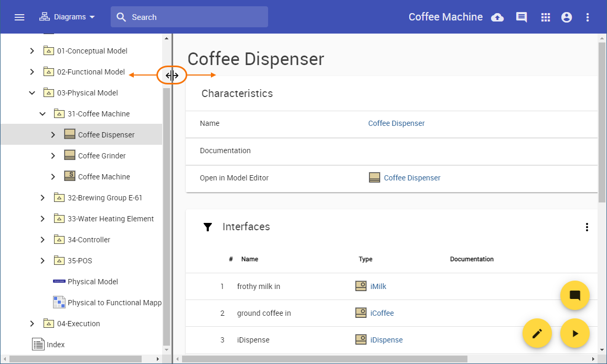The height and width of the screenshot is (364, 607).
Task: Click the Search input field
Action: tap(197, 17)
